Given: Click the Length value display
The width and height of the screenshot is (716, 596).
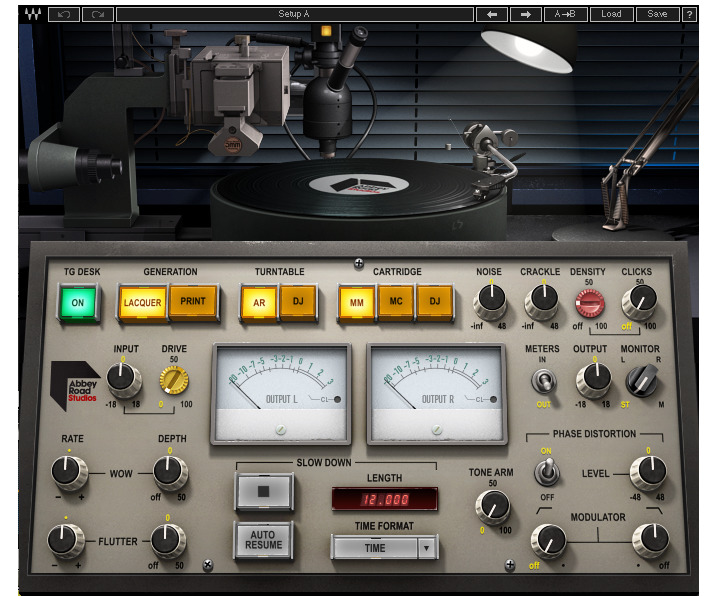Looking at the screenshot, I should (x=385, y=498).
